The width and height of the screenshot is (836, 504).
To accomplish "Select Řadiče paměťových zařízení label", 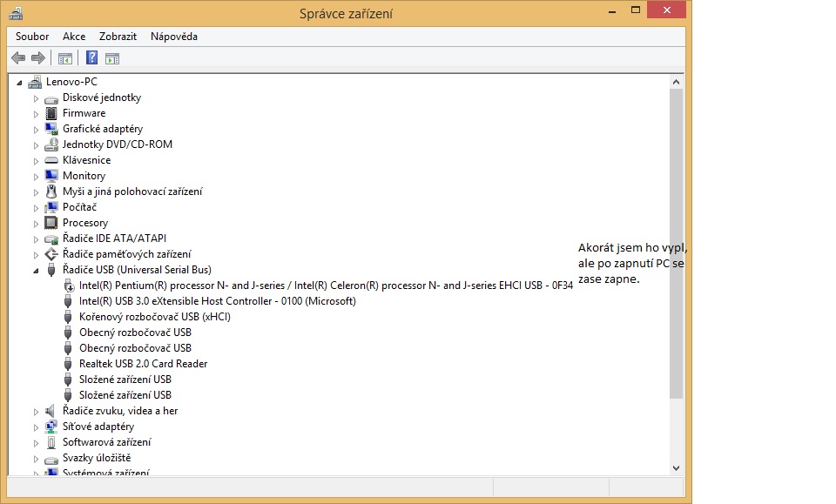I will pyautogui.click(x=126, y=254).
